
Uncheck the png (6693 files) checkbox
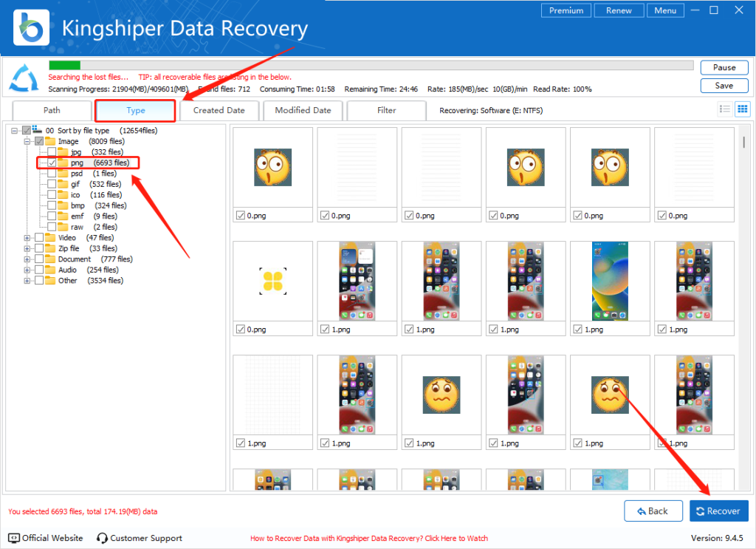(x=52, y=163)
